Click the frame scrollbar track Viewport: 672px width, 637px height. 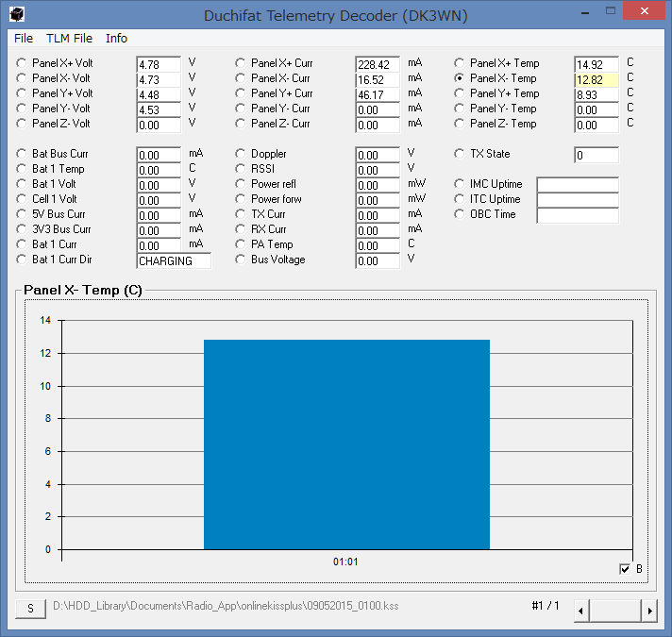click(615, 611)
